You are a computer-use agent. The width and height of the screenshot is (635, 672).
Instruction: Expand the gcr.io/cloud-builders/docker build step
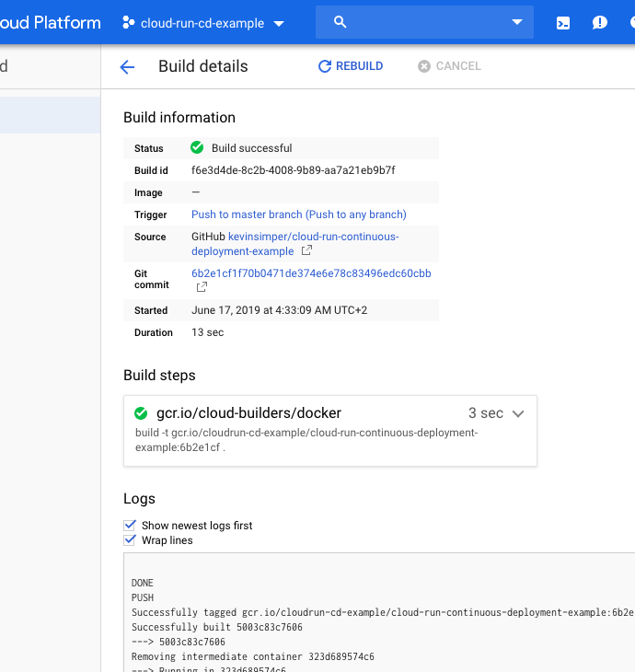(x=518, y=413)
